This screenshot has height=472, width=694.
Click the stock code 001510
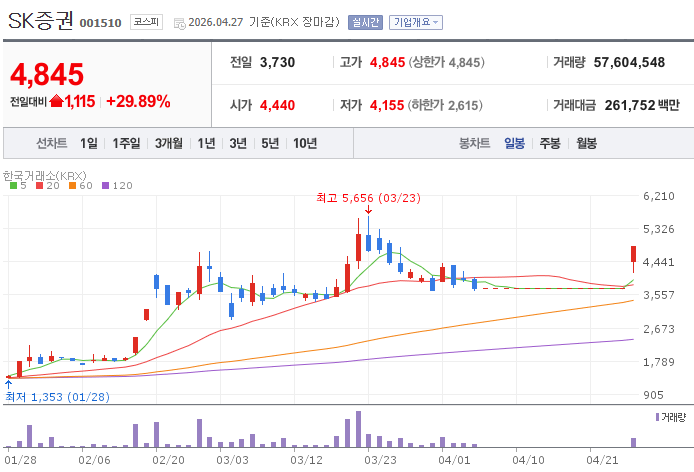[x=100, y=23]
